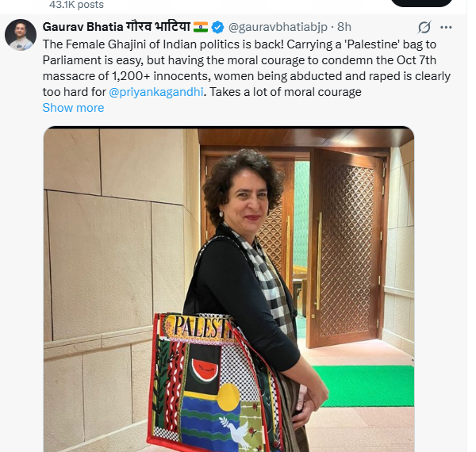This screenshot has width=476, height=452.
Task: Click the black button at top right
Action: (421, 3)
